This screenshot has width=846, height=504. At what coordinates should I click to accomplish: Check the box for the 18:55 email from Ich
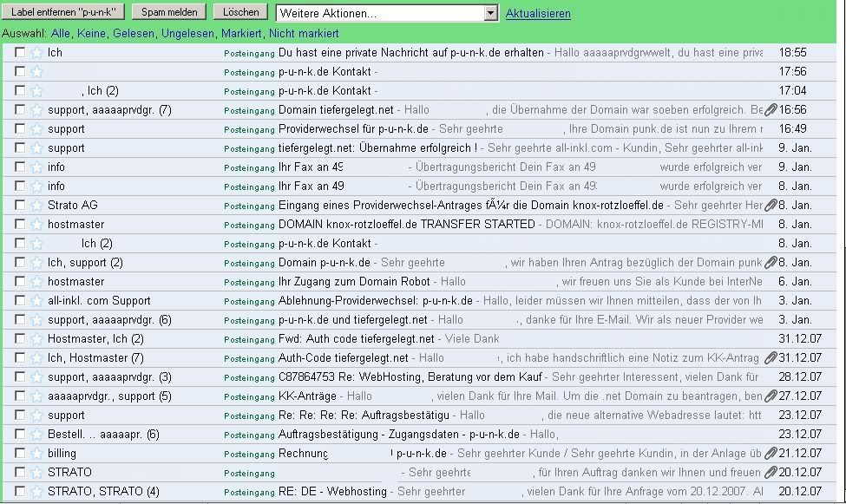click(x=20, y=52)
